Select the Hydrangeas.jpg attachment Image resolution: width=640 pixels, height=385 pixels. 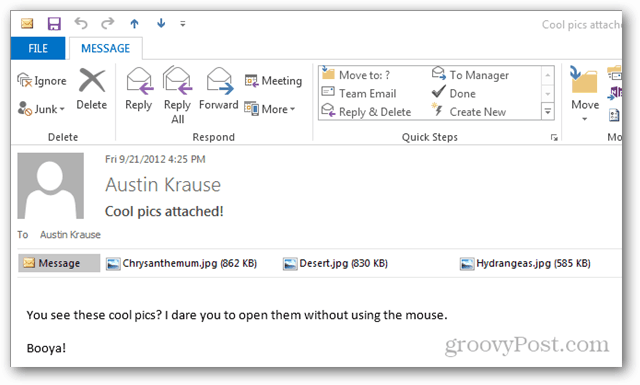coord(525,264)
